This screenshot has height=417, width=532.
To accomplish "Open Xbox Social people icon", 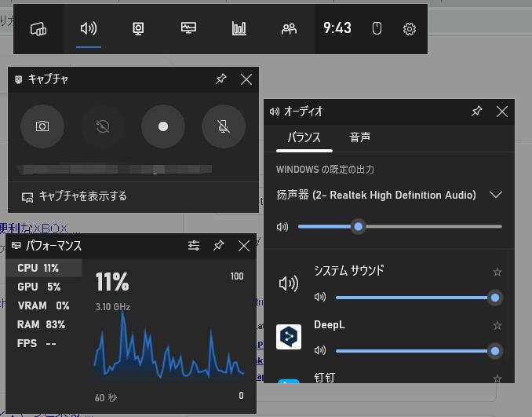I will pos(289,29).
